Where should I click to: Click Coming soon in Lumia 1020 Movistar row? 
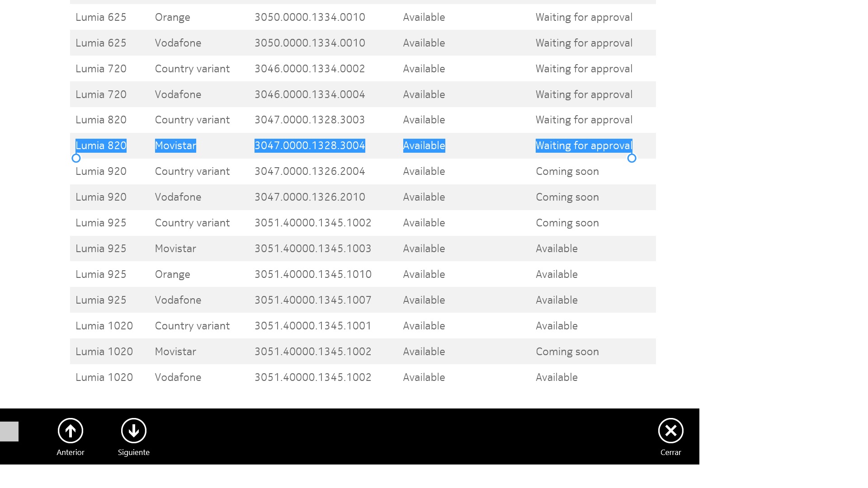point(567,352)
